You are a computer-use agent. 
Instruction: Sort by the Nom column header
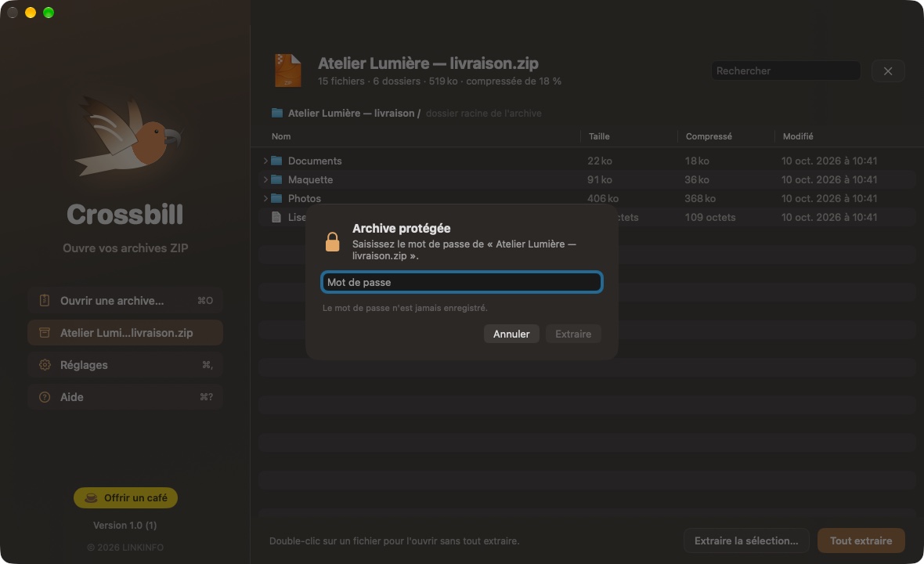point(281,136)
